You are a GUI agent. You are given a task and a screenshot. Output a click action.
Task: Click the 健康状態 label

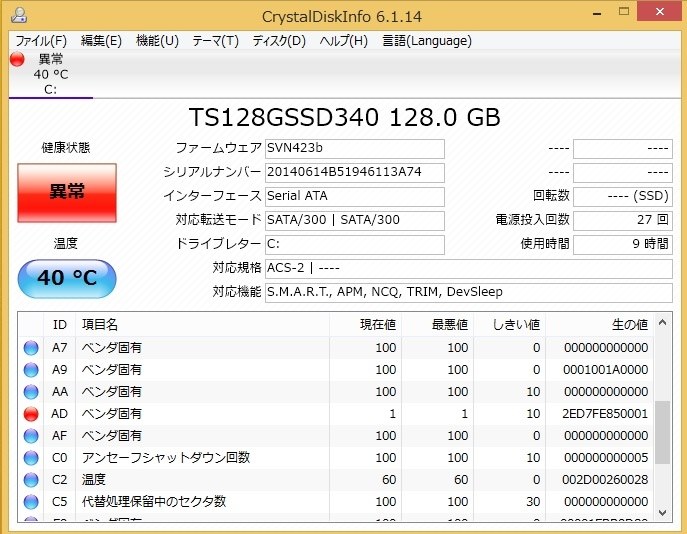tap(66, 148)
